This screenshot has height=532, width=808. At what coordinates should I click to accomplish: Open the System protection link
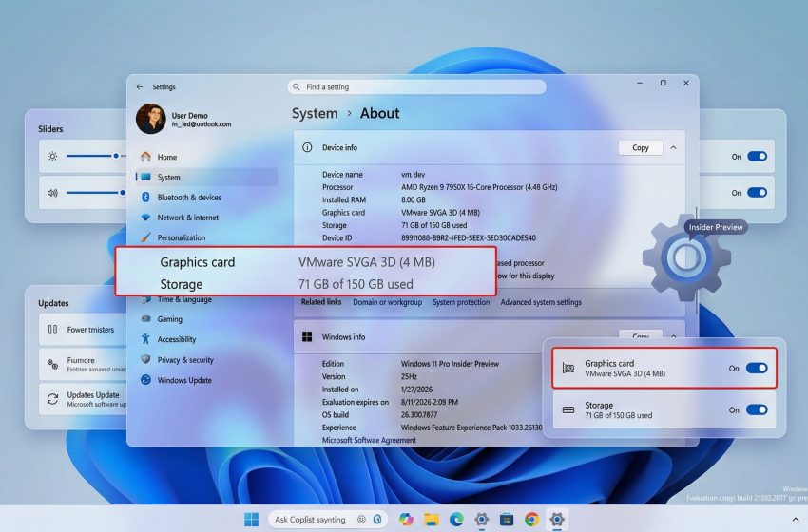click(x=461, y=302)
